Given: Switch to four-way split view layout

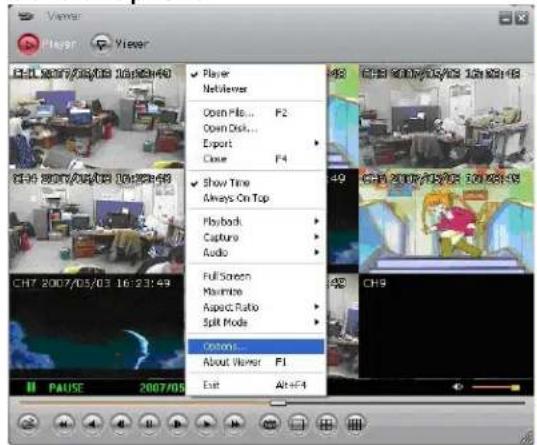Looking at the screenshot, I should (x=326, y=424).
